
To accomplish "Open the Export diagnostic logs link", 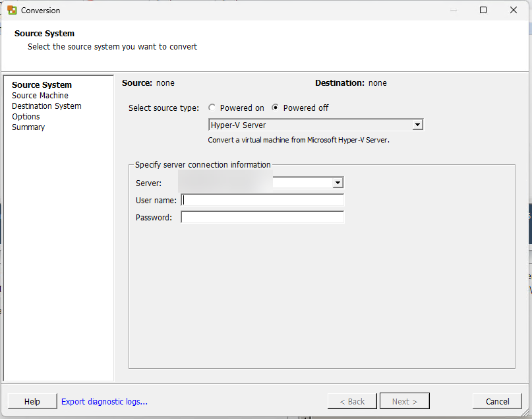I will [x=104, y=401].
